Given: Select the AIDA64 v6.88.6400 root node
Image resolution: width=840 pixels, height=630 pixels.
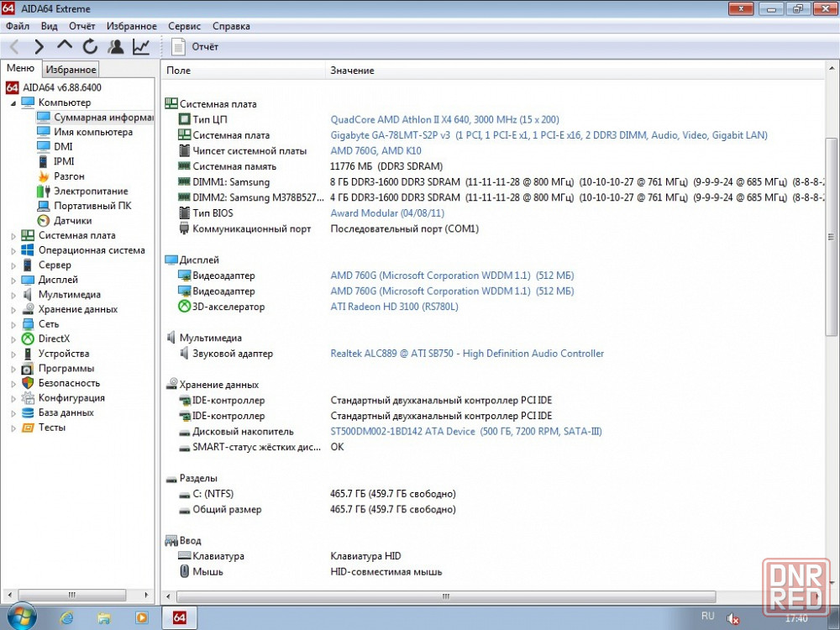Looking at the screenshot, I should tap(54, 87).
